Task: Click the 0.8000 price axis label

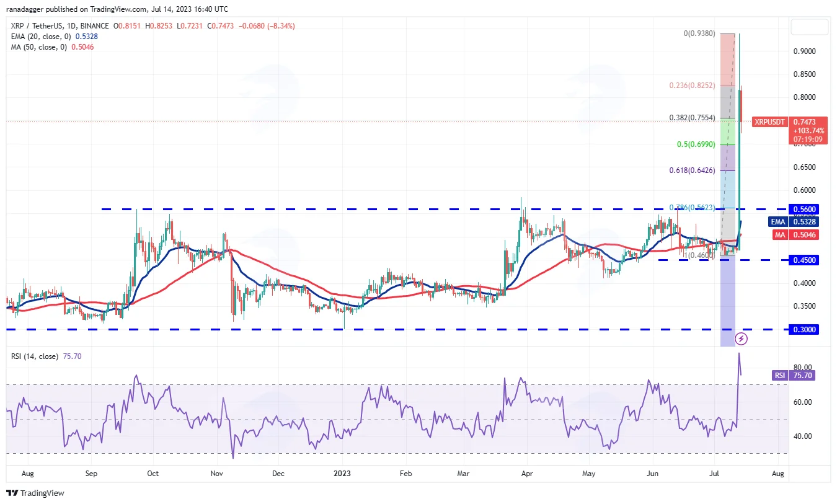Action: point(806,97)
